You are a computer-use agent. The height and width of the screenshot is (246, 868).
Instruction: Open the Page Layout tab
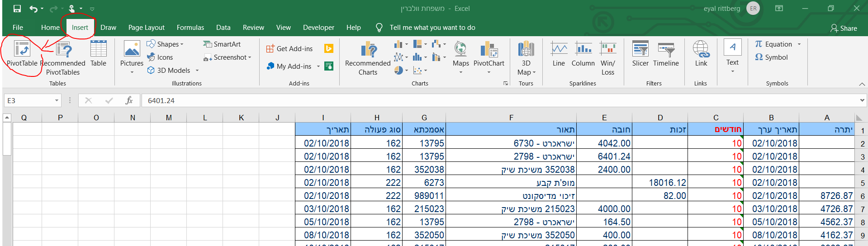(146, 28)
